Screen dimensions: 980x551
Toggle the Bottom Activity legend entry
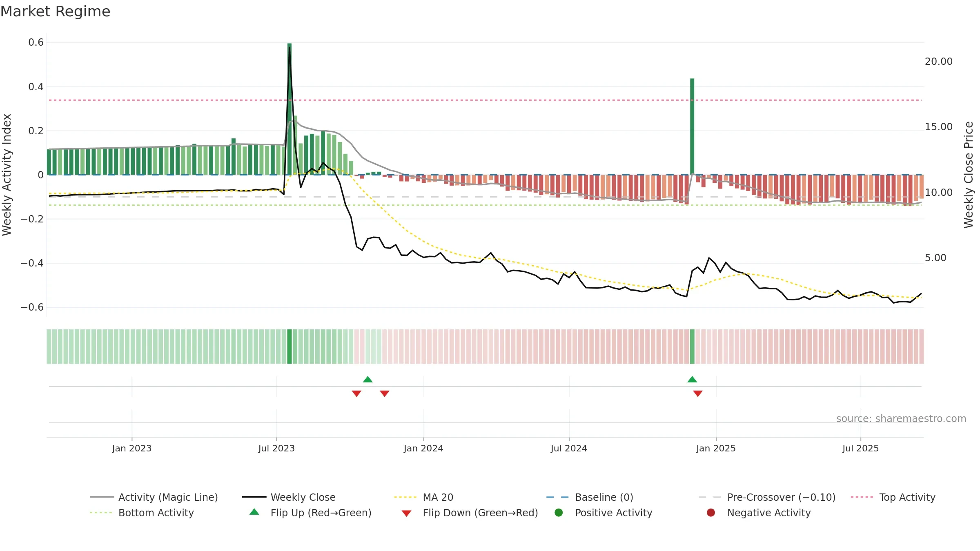(x=142, y=513)
